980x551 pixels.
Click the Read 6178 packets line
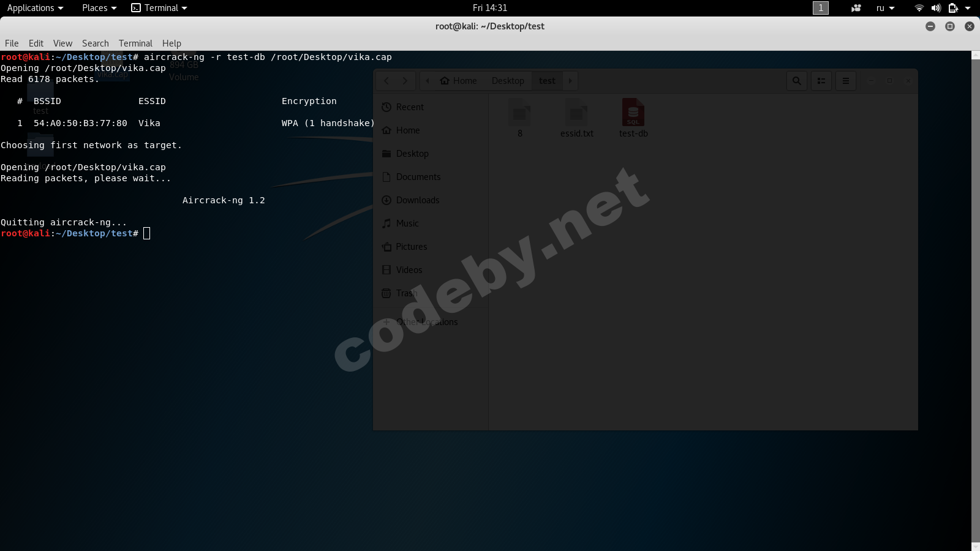click(50, 79)
